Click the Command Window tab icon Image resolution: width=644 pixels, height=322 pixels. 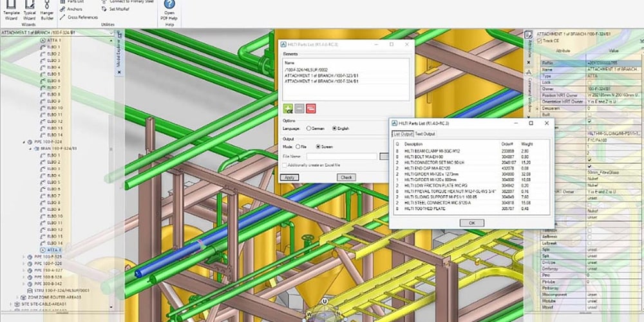point(529,72)
